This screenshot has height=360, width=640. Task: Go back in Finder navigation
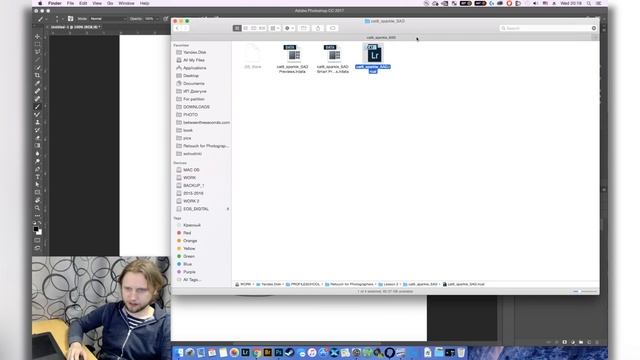coord(177,28)
